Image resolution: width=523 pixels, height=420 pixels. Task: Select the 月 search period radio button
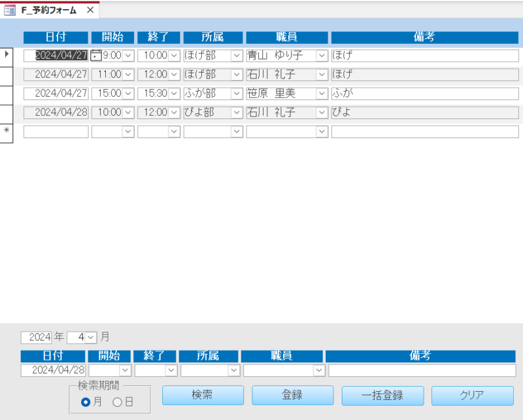86,402
